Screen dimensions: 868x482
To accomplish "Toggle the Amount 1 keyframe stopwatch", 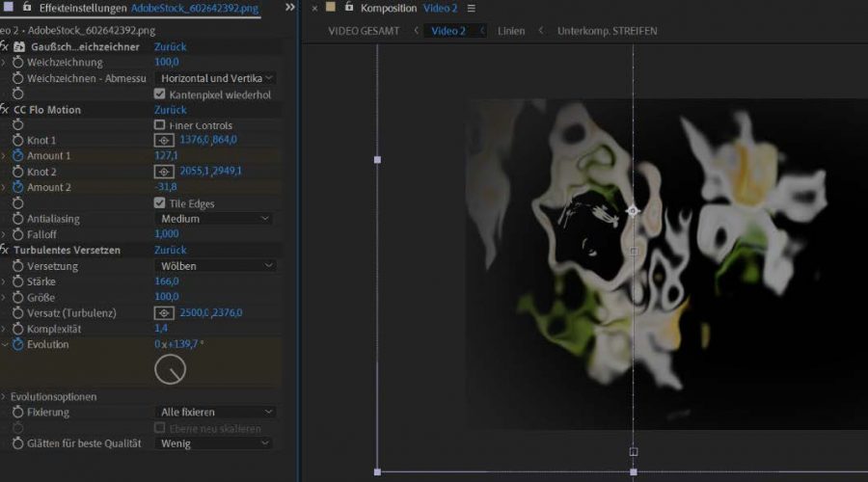I will tap(18, 156).
